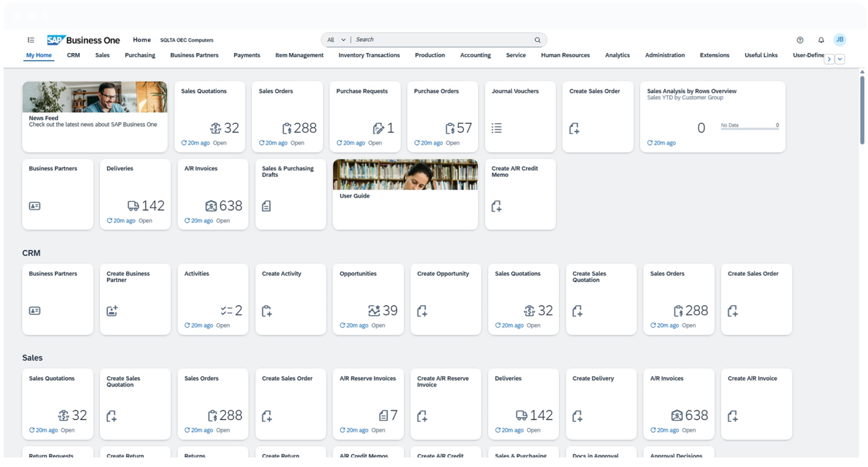This screenshot has width=868, height=467.
Task: Click the Create A/R Credit Memo icon
Action: click(496, 206)
